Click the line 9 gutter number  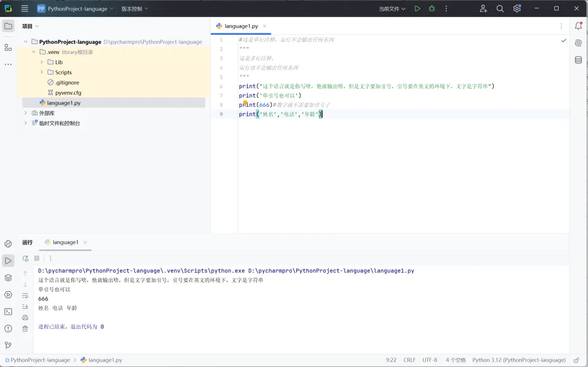coord(221,114)
